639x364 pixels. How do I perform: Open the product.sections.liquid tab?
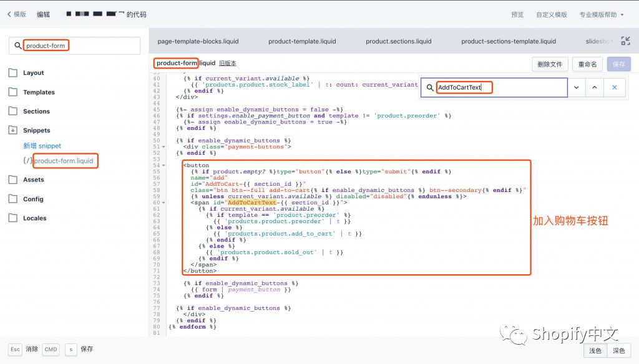398,41
